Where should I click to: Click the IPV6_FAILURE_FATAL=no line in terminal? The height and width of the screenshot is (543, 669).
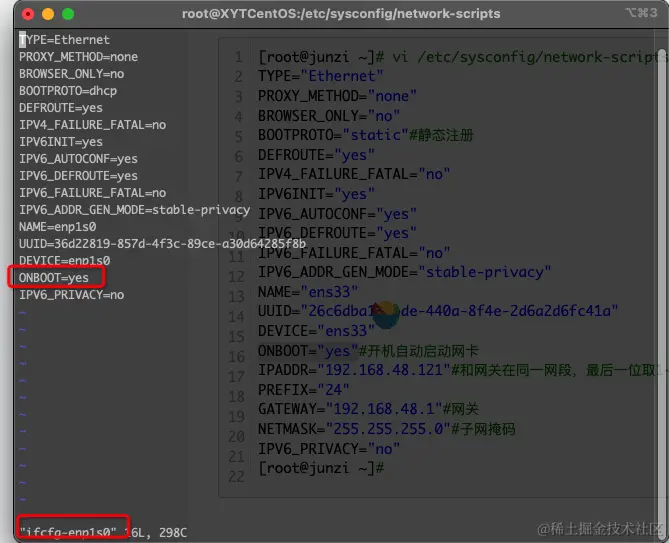tap(93, 193)
